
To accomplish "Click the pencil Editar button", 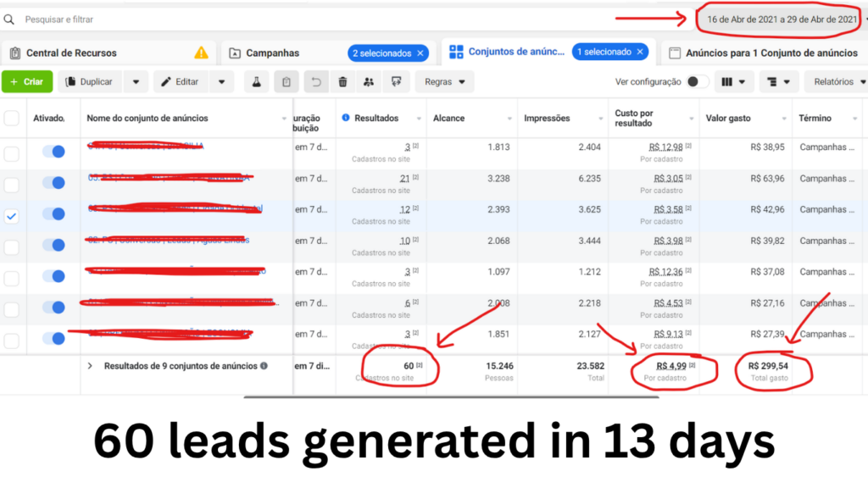I will pyautogui.click(x=180, y=82).
